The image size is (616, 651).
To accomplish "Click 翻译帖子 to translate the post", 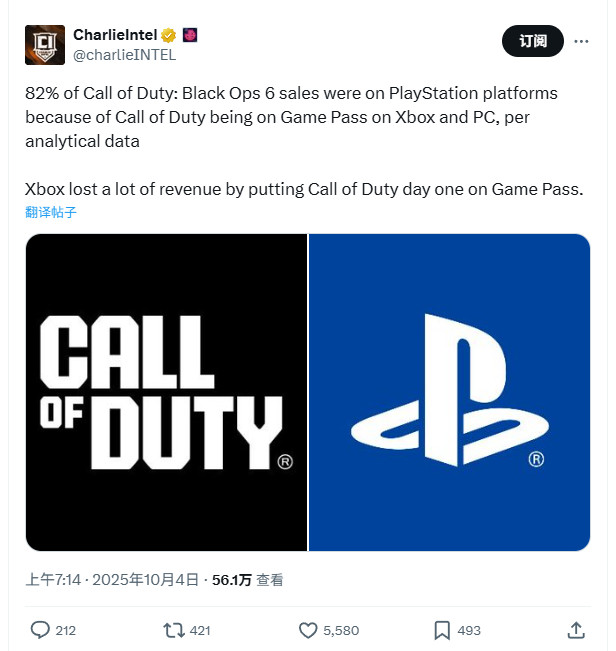I will coord(51,212).
